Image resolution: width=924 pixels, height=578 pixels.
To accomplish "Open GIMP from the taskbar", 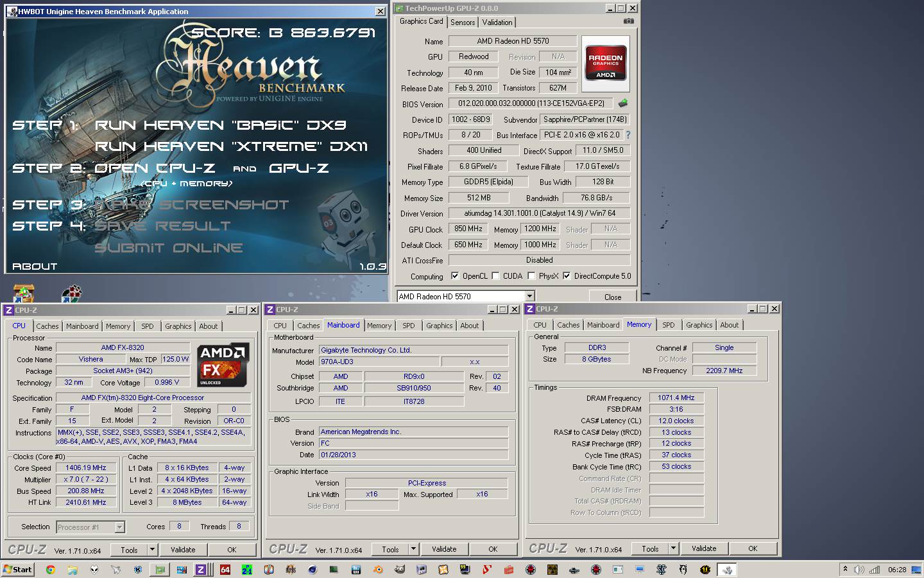I will (x=400, y=569).
